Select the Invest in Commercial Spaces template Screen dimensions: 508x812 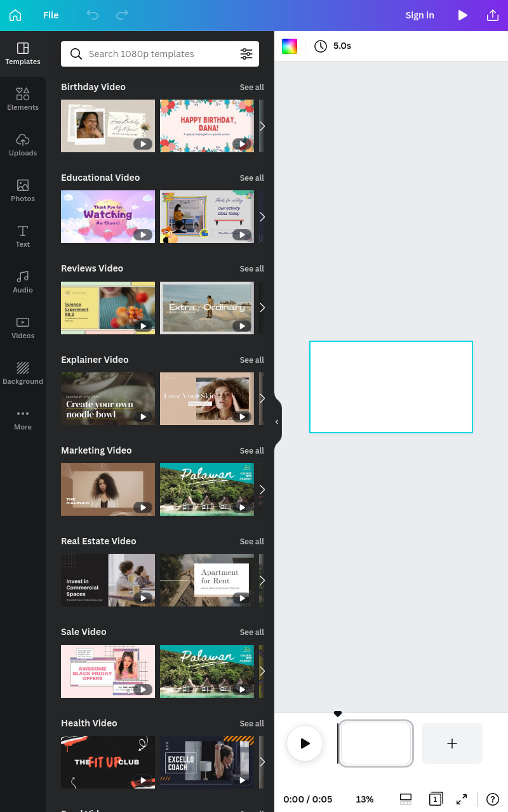(x=108, y=580)
